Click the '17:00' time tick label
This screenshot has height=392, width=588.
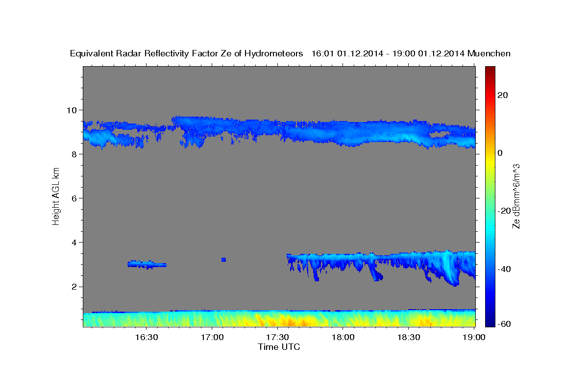pos(212,337)
